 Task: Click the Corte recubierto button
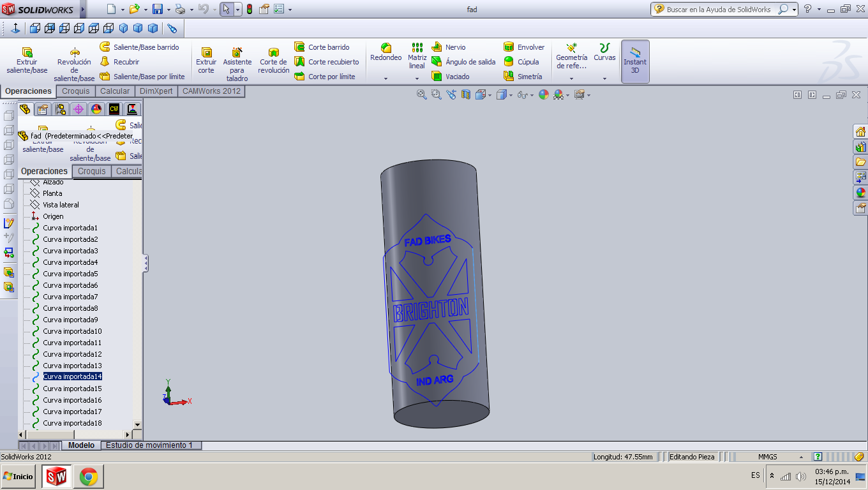pos(327,62)
